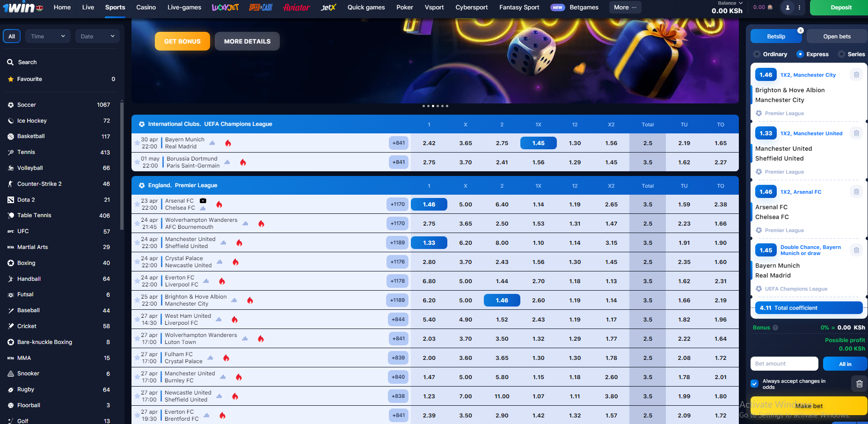The image size is (868, 424).
Task: Expand +841 markets for Bayern Munich vs Real Madrid
Action: 399,143
